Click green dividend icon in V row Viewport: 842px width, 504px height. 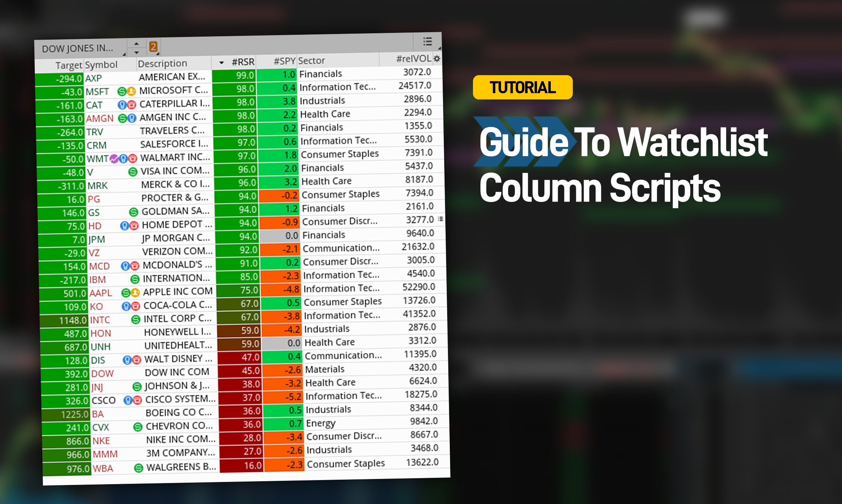click(x=133, y=172)
